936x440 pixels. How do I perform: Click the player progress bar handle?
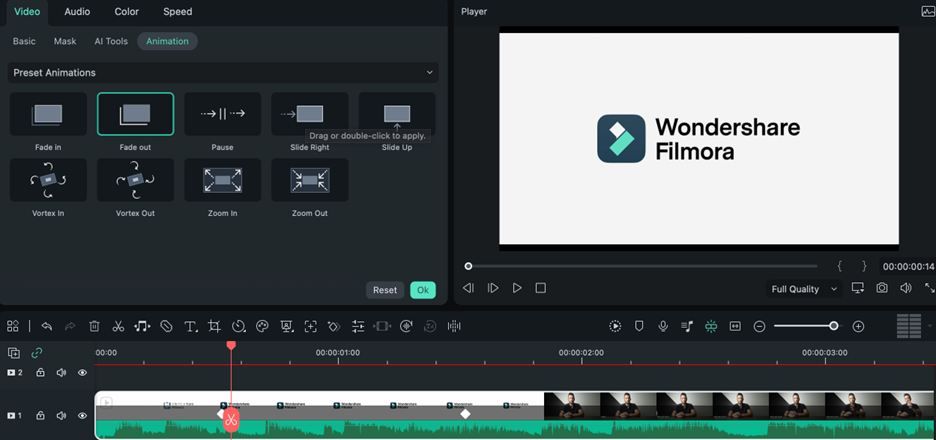pos(469,266)
